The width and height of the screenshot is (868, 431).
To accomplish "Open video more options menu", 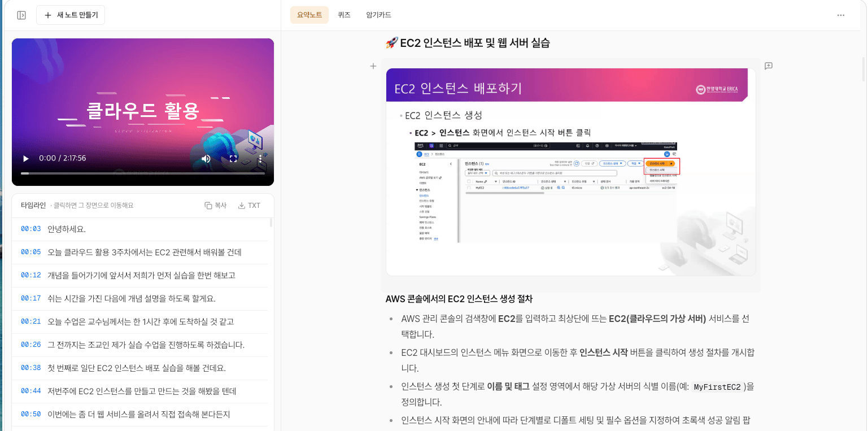I will tap(260, 159).
